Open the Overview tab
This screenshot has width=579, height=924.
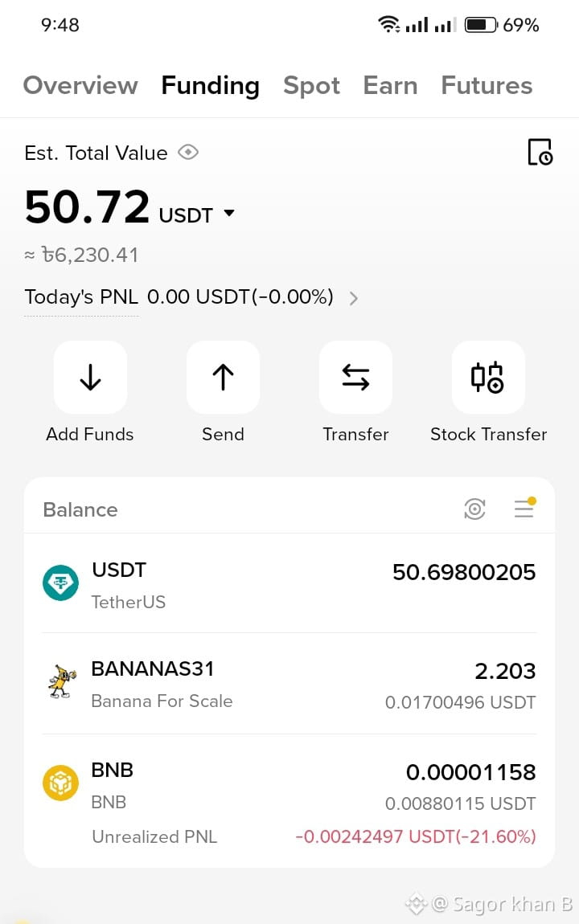(x=80, y=85)
